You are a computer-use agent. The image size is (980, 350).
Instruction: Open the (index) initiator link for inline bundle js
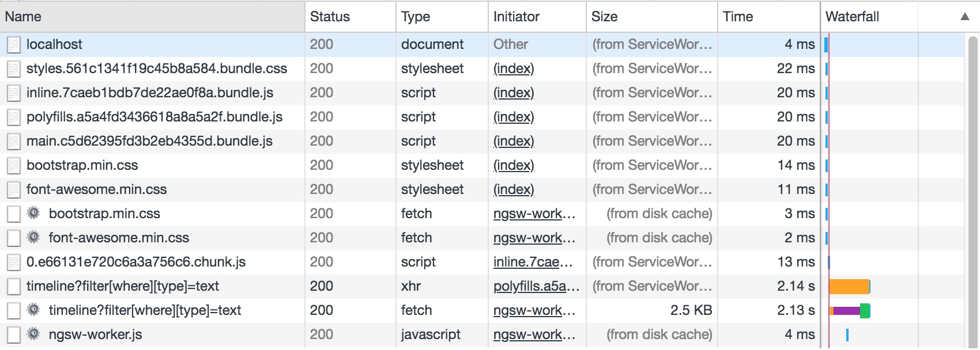(514, 93)
